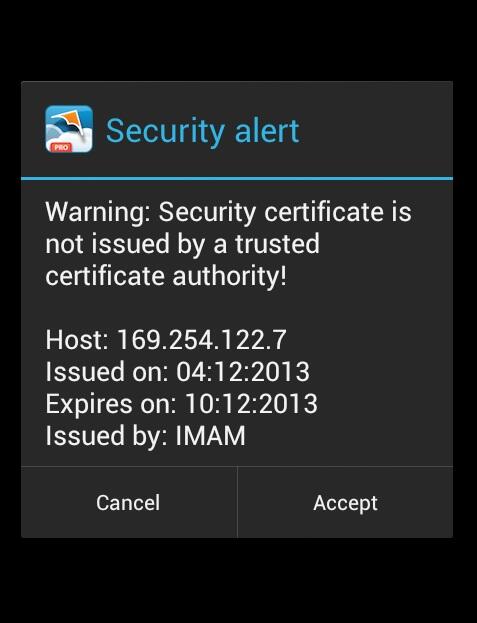
Task: Tap the dark area above the dialog
Action: (x=238, y=40)
